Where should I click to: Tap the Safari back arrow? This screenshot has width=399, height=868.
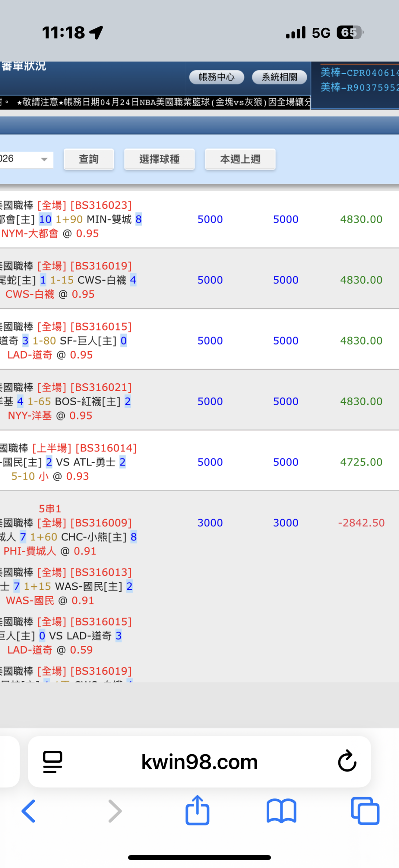pos(28,811)
